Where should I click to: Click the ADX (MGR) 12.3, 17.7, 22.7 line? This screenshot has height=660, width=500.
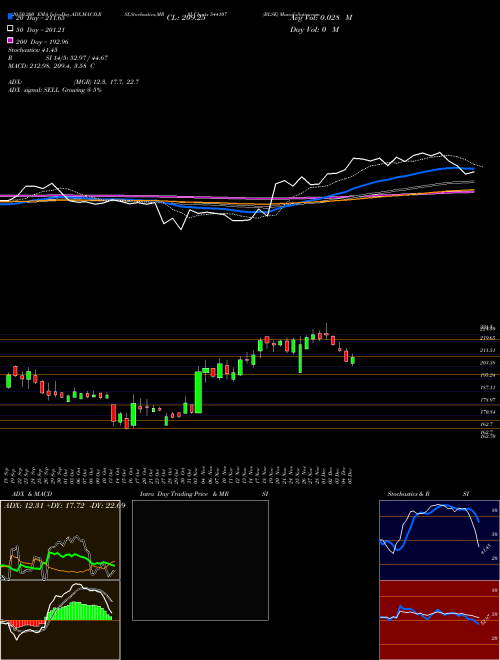(74, 82)
